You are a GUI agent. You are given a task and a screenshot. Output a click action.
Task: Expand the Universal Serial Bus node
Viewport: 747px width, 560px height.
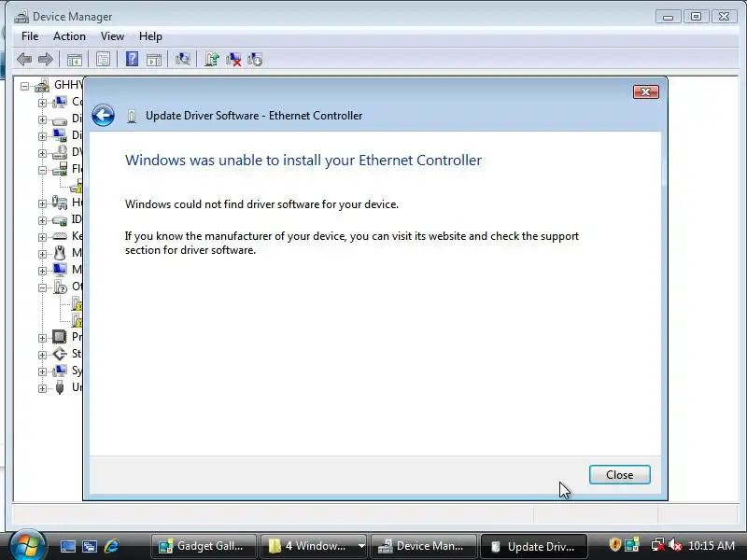tap(42, 388)
